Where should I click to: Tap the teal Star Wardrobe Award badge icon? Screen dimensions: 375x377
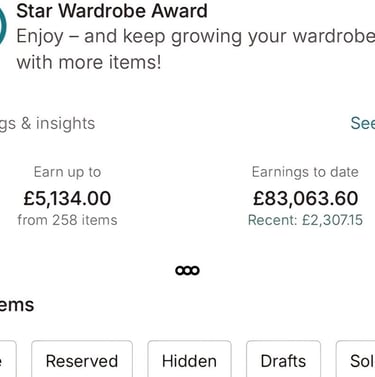pyautogui.click(x=3, y=25)
